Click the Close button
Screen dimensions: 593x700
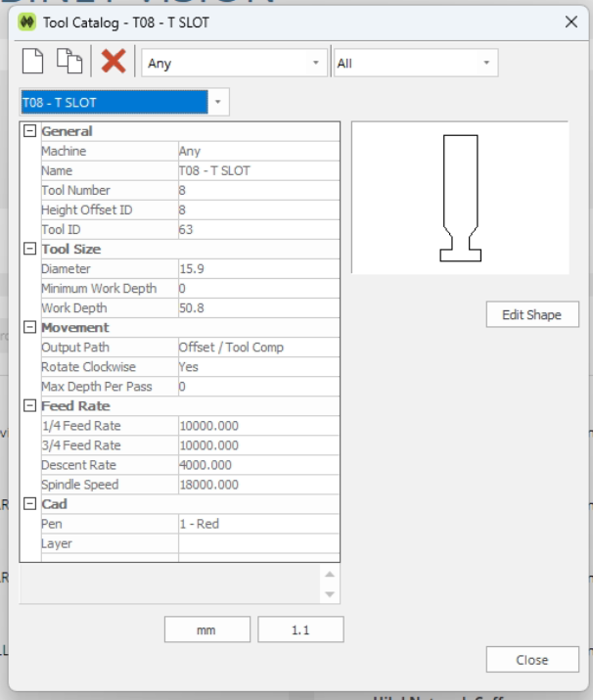point(532,660)
